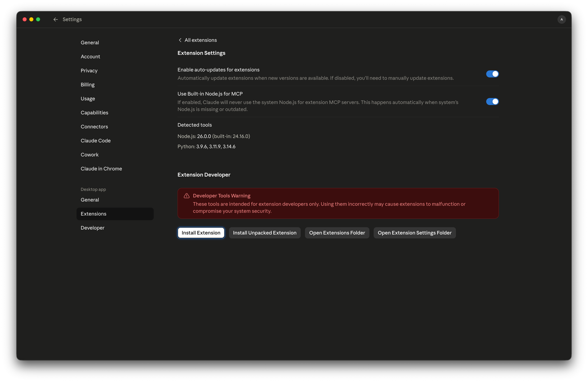
Task: Maximize the window with green button
Action: coord(38,19)
